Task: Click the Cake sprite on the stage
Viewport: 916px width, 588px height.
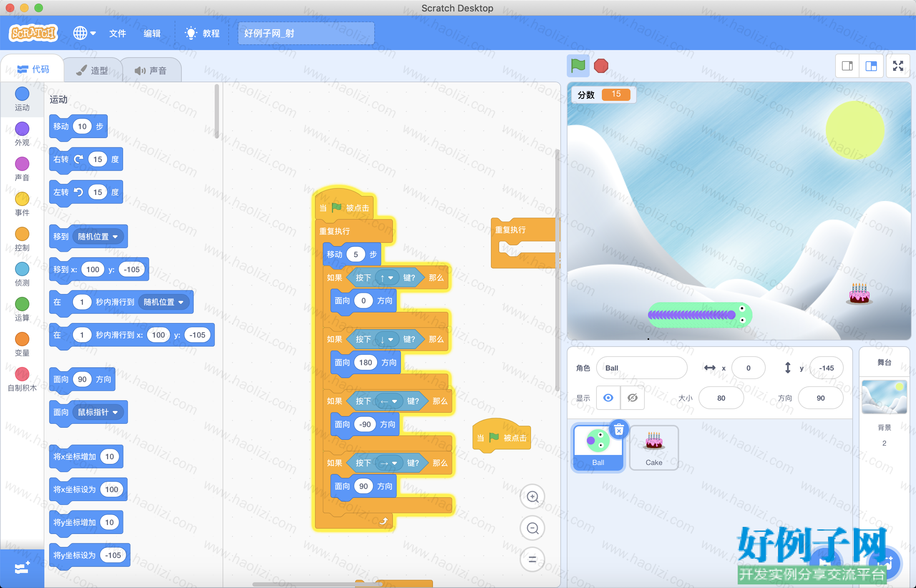Action: (859, 293)
